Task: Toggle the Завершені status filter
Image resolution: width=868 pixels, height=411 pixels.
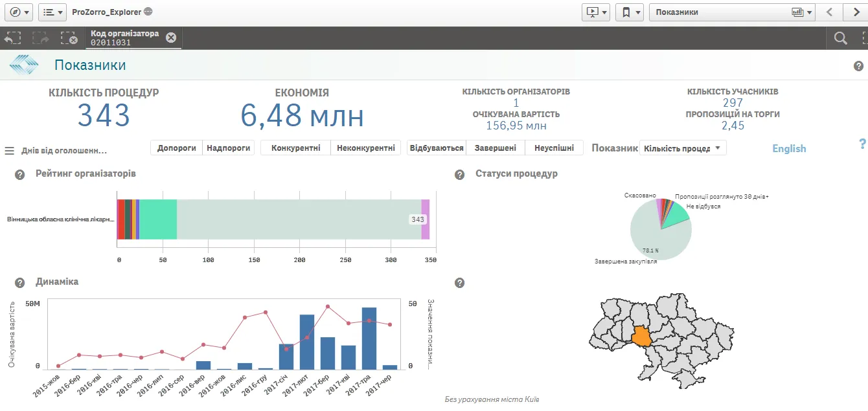Action: (495, 148)
